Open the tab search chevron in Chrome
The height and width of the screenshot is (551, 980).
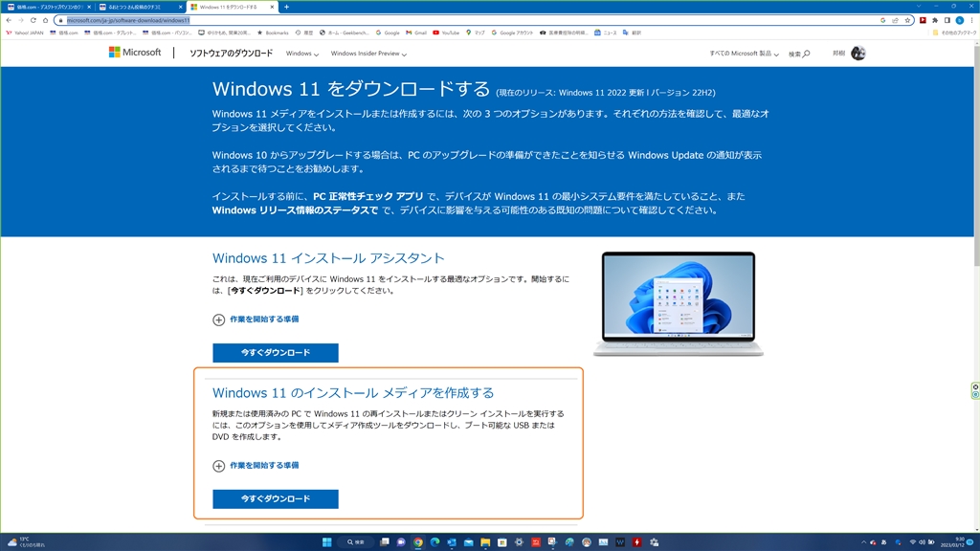pos(919,7)
